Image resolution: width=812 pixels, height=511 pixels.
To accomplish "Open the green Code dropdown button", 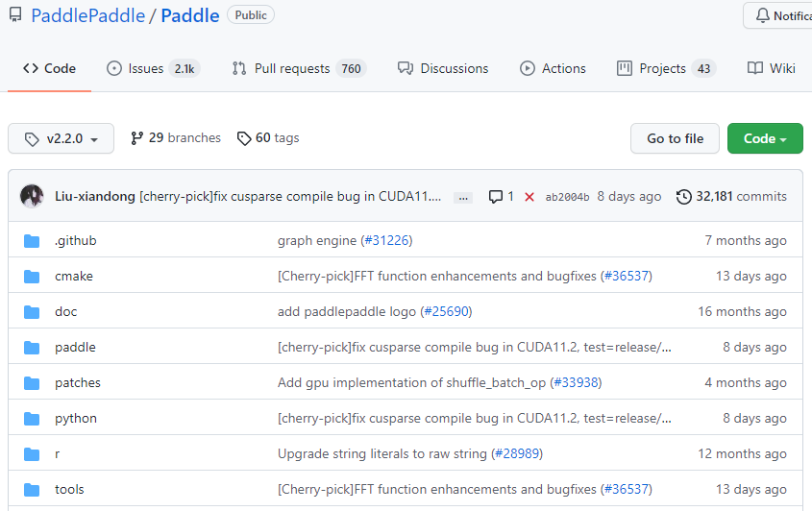I will coord(765,138).
